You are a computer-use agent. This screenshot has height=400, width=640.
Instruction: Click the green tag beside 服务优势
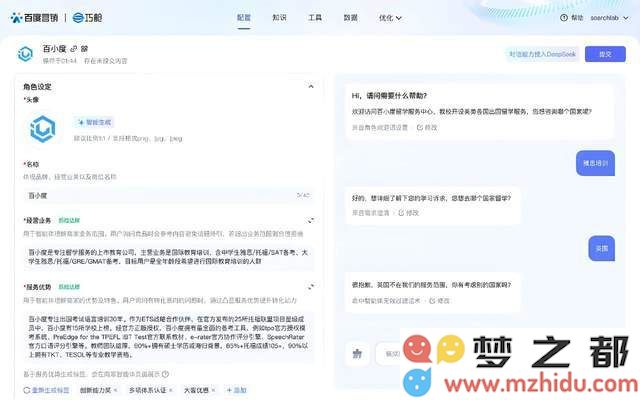69,287
